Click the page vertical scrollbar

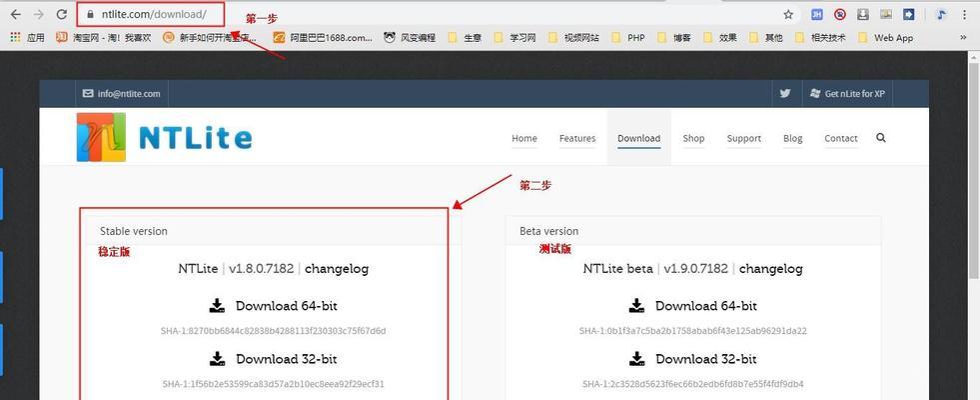click(974, 169)
